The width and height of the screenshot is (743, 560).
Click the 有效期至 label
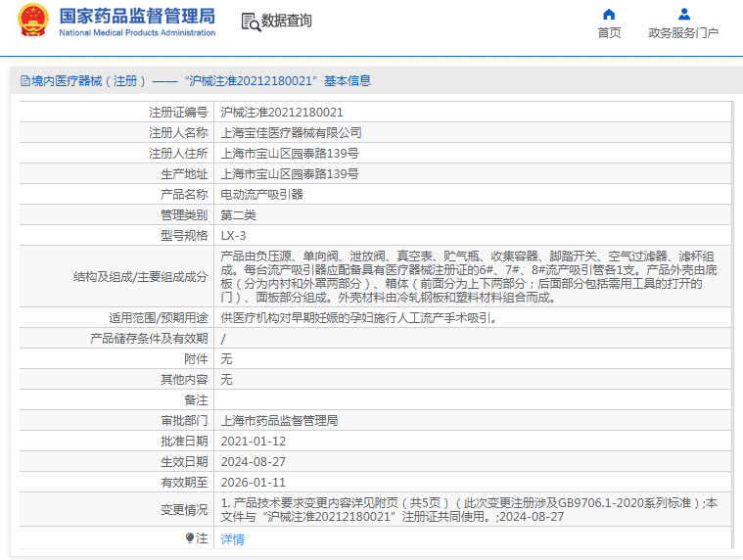(x=184, y=483)
